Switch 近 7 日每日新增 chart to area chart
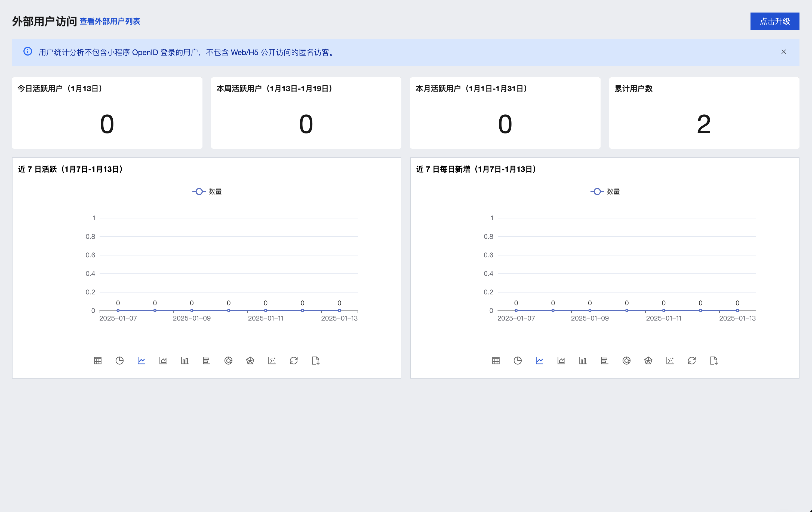Screen dimensions: 812x512 tap(561, 361)
